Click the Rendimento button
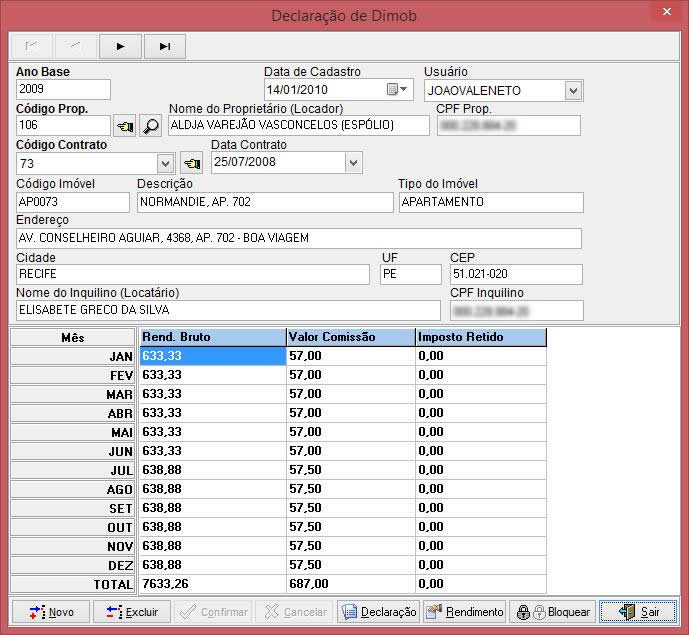 pos(464,612)
